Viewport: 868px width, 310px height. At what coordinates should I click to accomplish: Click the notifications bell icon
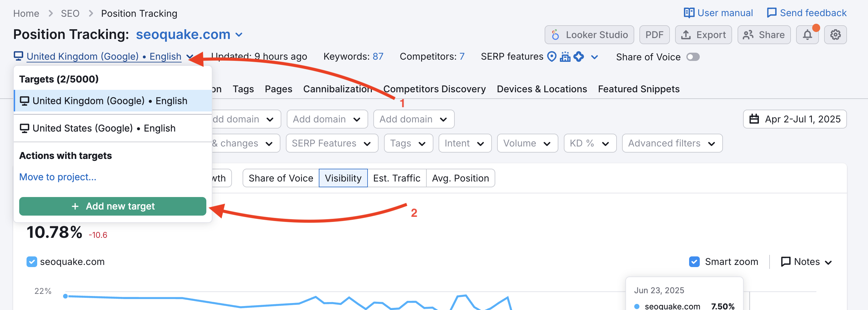[x=807, y=35]
